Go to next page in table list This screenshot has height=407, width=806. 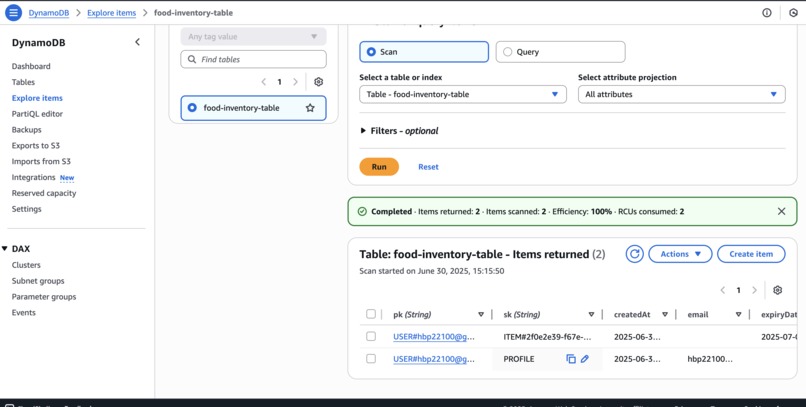(x=295, y=82)
